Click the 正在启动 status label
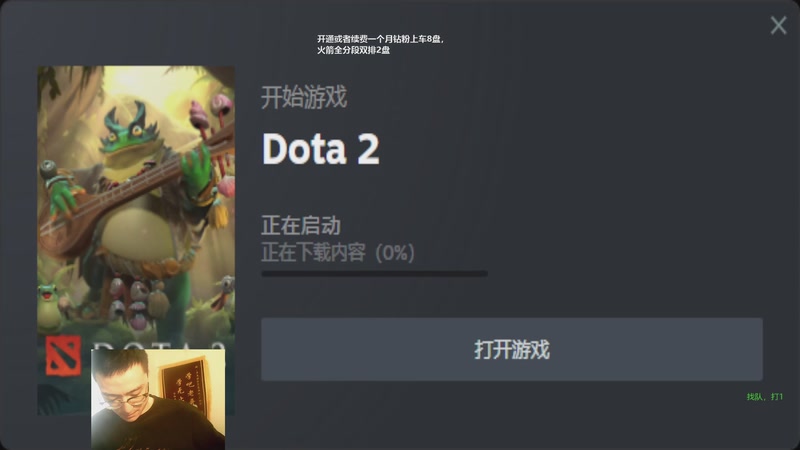Viewport: 800px width, 450px height. coord(301,225)
